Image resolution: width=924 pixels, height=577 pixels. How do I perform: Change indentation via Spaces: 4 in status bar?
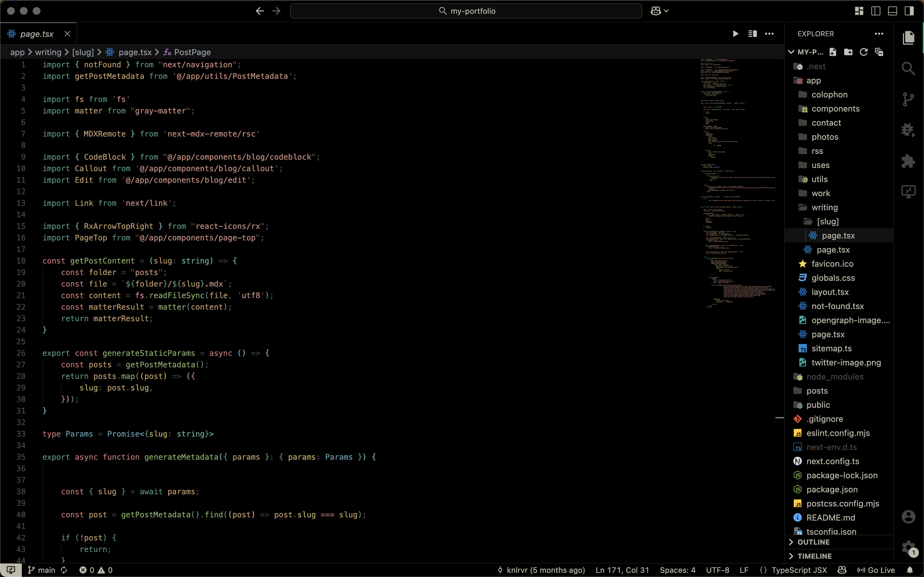[678, 570]
